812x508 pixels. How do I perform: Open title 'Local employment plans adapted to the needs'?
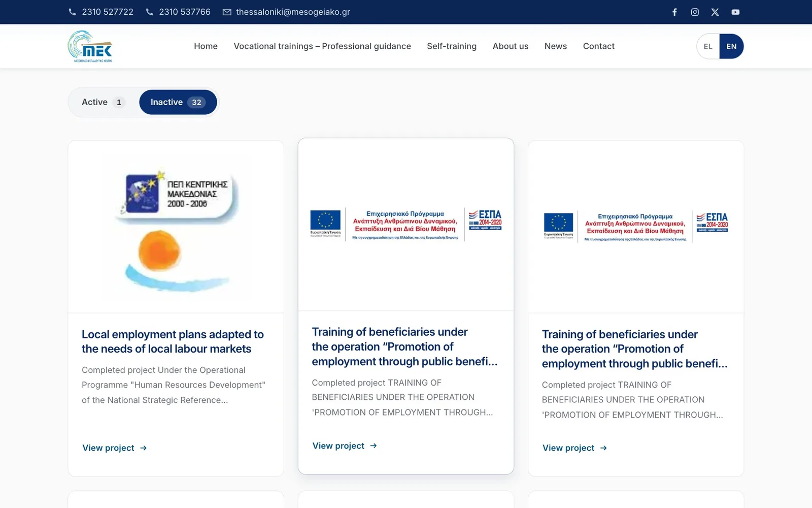point(173,341)
